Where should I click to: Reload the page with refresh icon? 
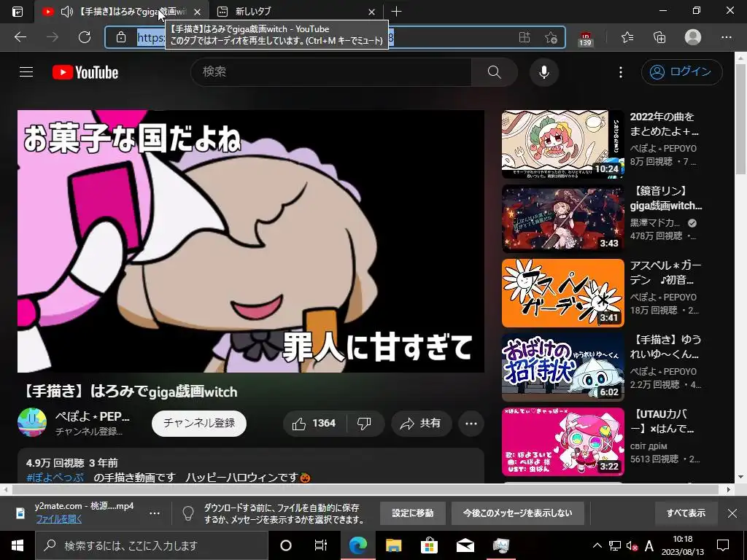point(85,37)
